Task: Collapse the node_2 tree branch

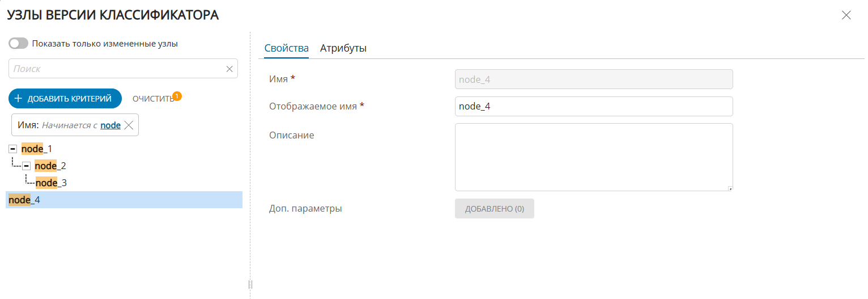Action: click(26, 166)
